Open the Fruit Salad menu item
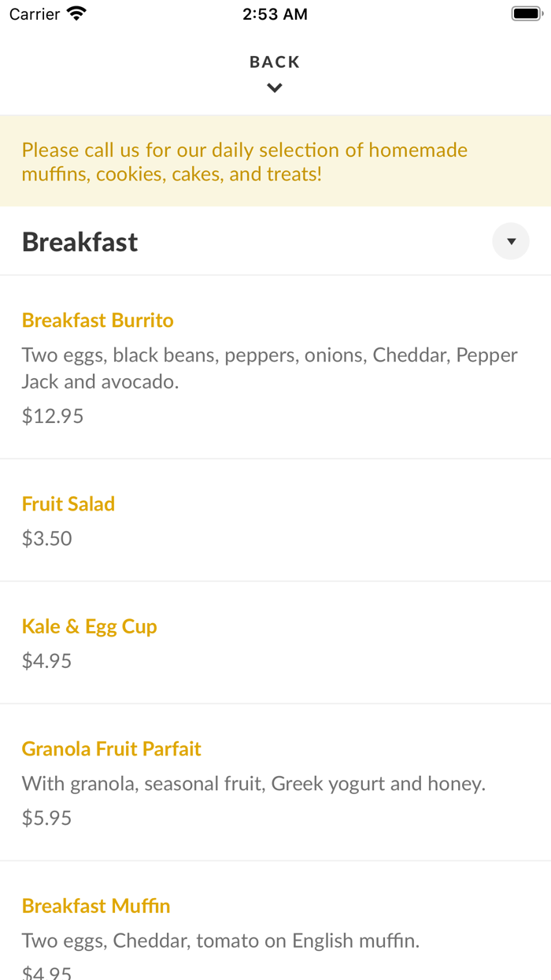Image resolution: width=551 pixels, height=980 pixels. pos(68,504)
